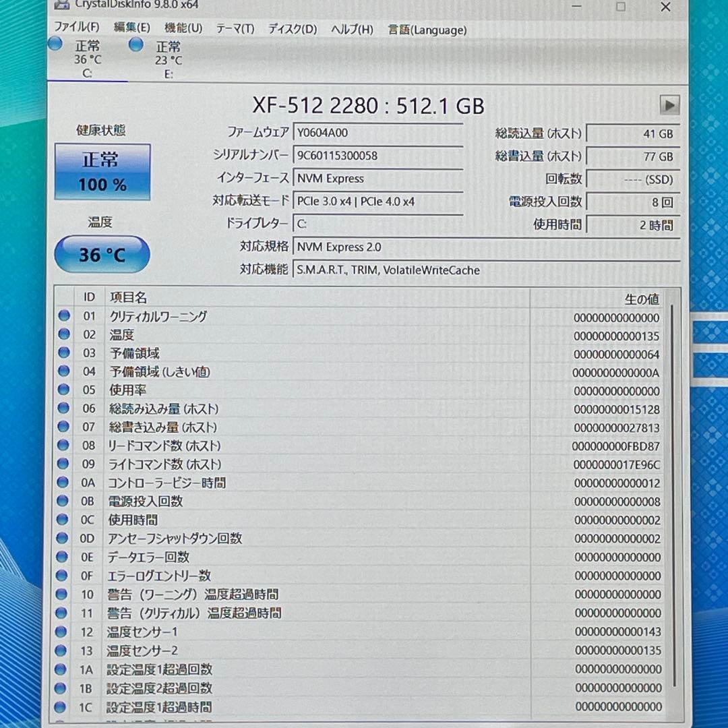Click the next disk arrow button
The width and height of the screenshot is (728, 728).
pos(669,105)
